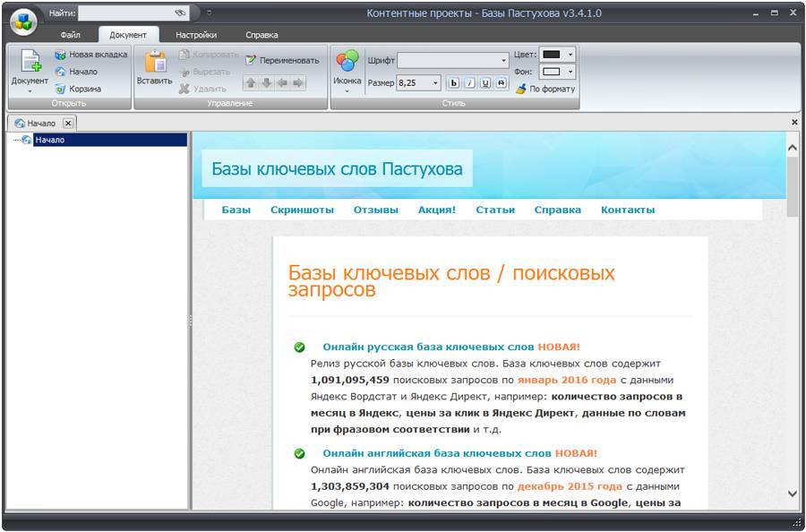Toggle strikethrough formatting
Screen dimensions: 806x532
click(502, 83)
